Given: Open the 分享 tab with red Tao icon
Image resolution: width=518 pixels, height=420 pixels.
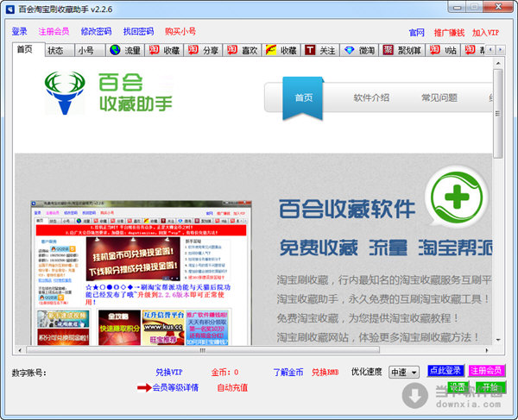Looking at the screenshot, I should [203, 50].
